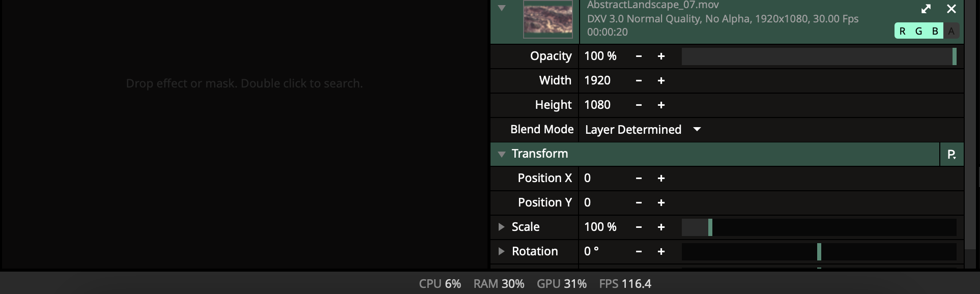Click the expand clip preview arrows icon
This screenshot has width=980, height=294.
pos(926,9)
